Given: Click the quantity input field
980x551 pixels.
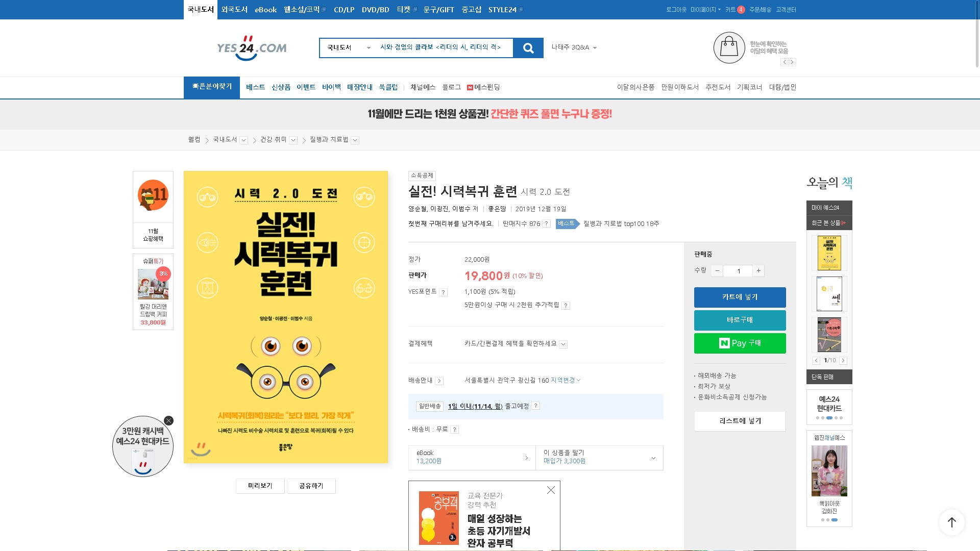Looking at the screenshot, I should click(739, 271).
